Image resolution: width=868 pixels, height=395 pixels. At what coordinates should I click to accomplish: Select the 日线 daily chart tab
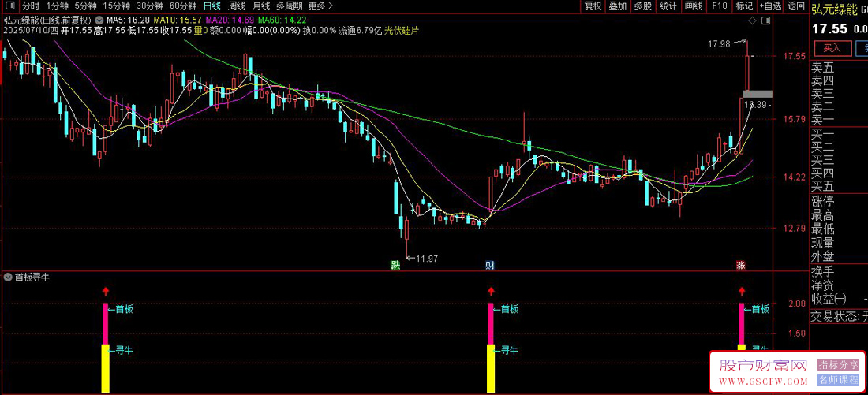(x=212, y=6)
